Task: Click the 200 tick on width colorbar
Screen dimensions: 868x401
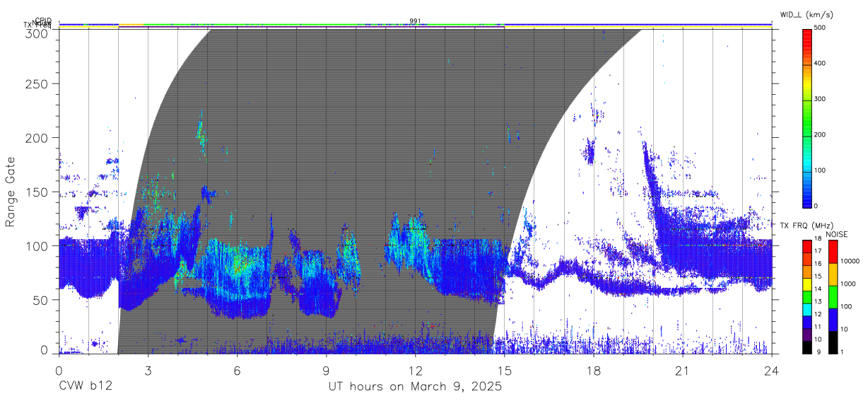Action: coord(820,134)
